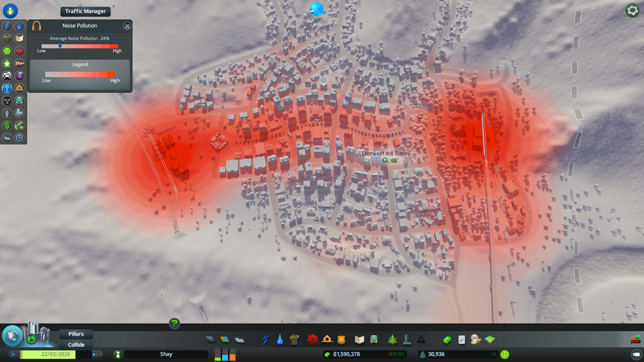Open the Outside Connections info view
Screen dimensions: 644x362
(19, 113)
